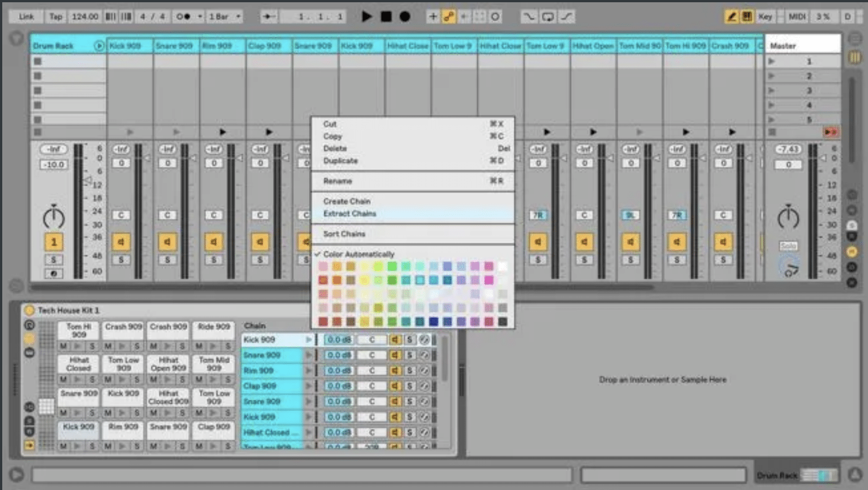Stop the transport with the Stop button
Screen dimensions: 868x490
coord(386,16)
